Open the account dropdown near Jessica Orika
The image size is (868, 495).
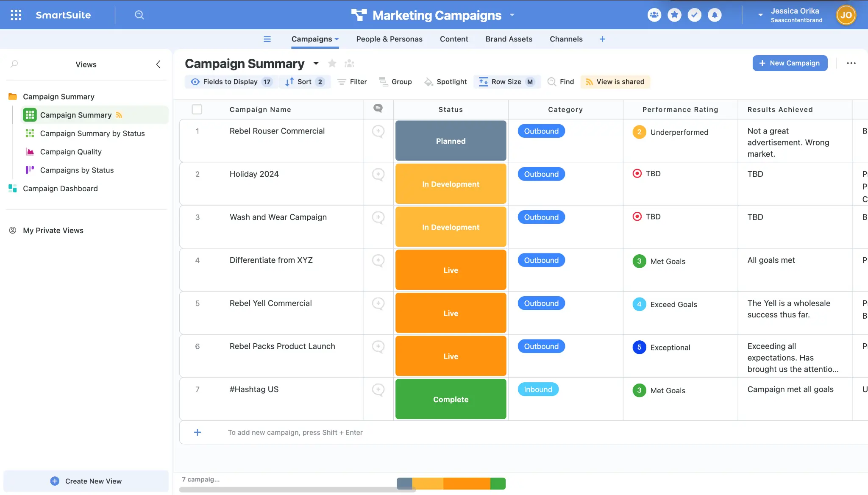click(x=760, y=15)
